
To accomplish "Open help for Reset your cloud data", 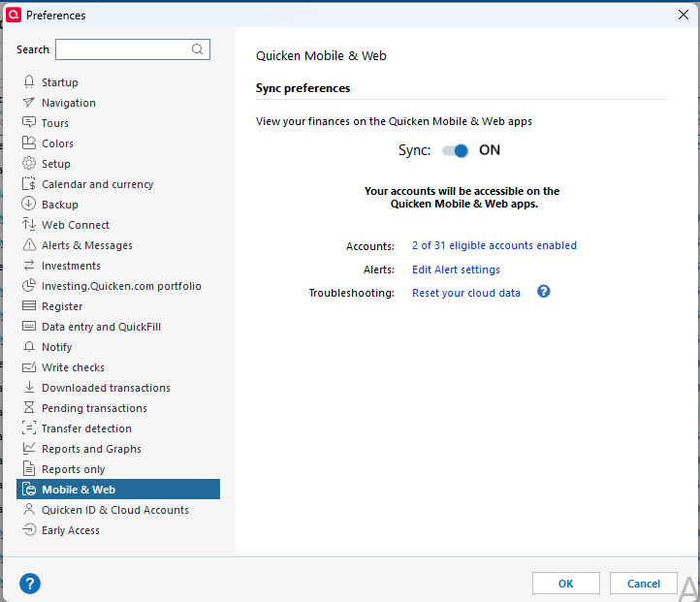I will click(x=543, y=292).
